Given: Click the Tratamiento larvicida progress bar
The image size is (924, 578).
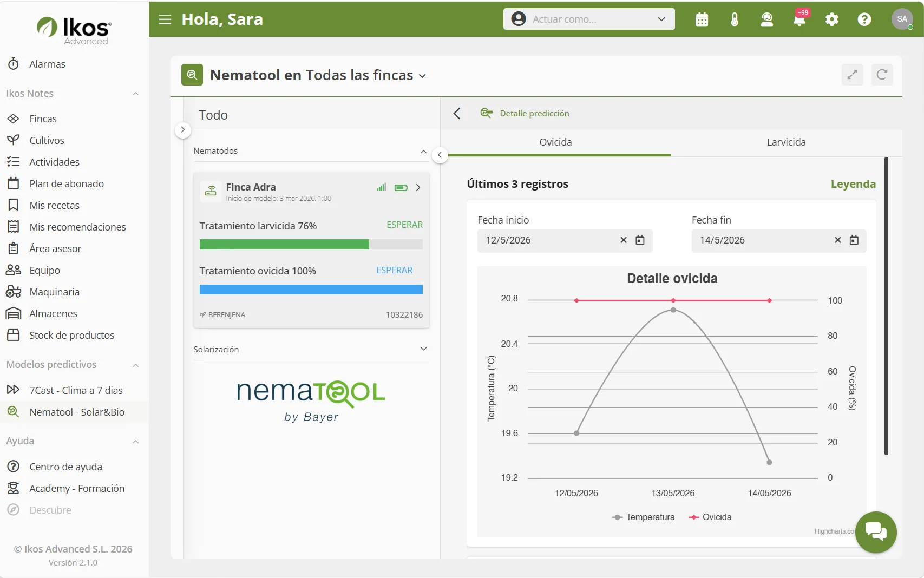Looking at the screenshot, I should tap(311, 245).
